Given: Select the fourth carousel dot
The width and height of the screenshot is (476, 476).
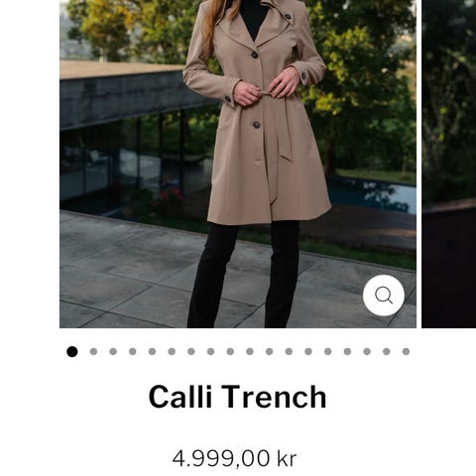Looking at the screenshot, I should 133,351.
